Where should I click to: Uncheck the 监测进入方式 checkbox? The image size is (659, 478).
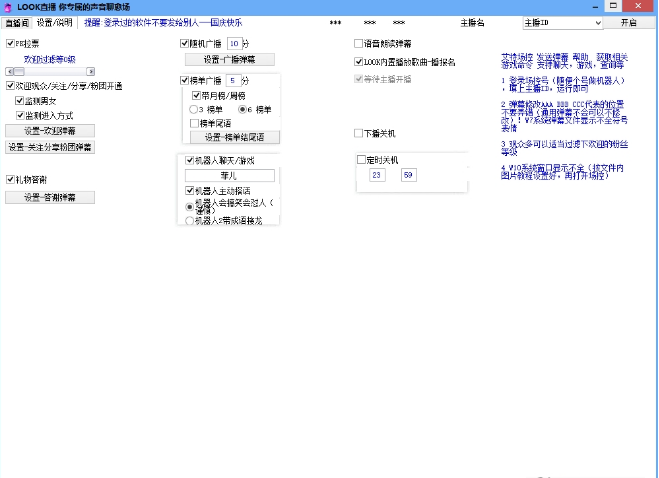tap(20, 115)
